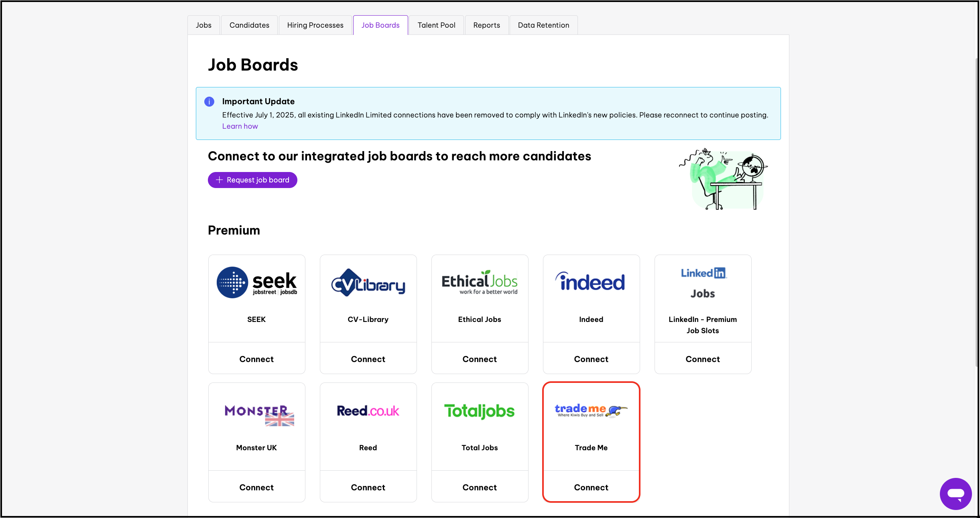Follow the Learn how link
The height and width of the screenshot is (518, 980).
pyautogui.click(x=240, y=126)
